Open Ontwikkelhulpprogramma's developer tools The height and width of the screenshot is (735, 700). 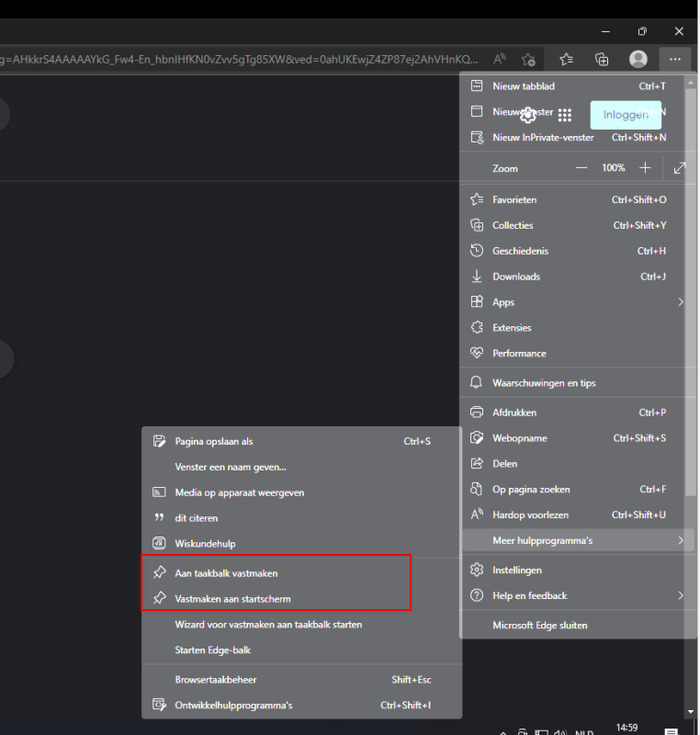tap(233, 706)
